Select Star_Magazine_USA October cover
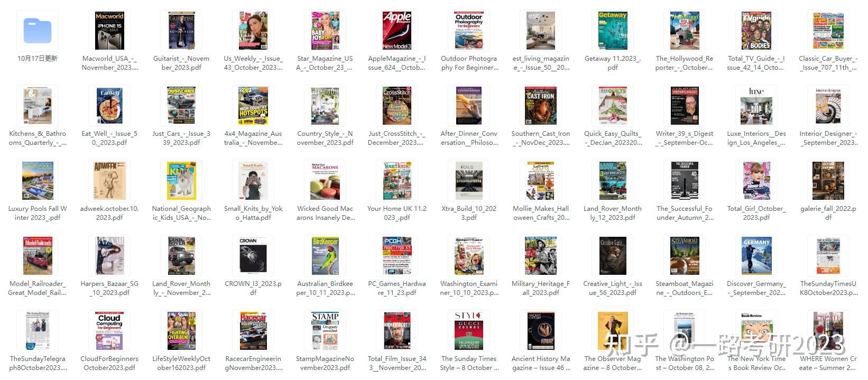Image resolution: width=868 pixels, height=380 pixels. pyautogui.click(x=325, y=31)
